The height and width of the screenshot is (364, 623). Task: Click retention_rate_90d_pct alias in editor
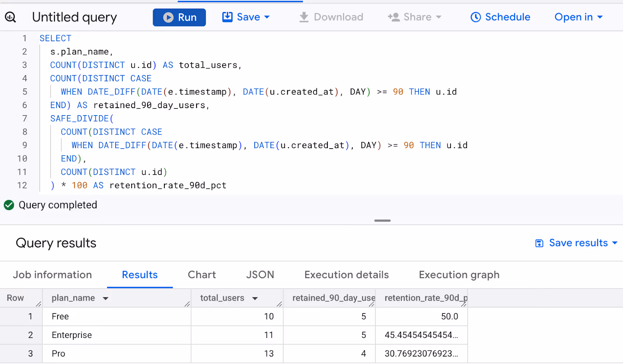point(168,185)
